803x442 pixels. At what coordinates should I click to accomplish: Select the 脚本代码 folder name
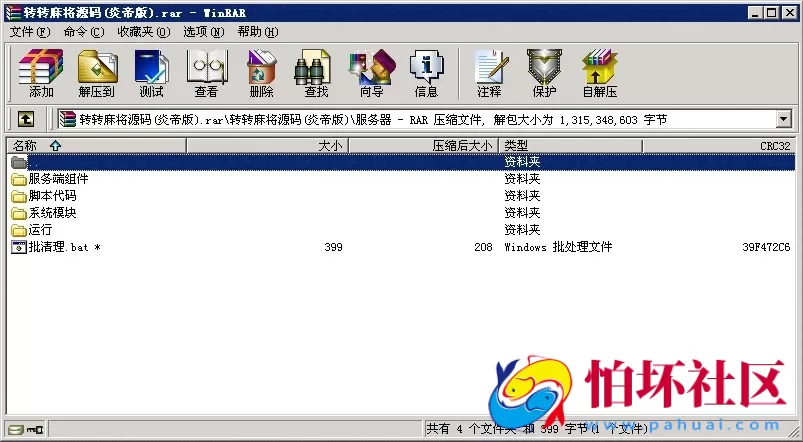click(x=52, y=196)
